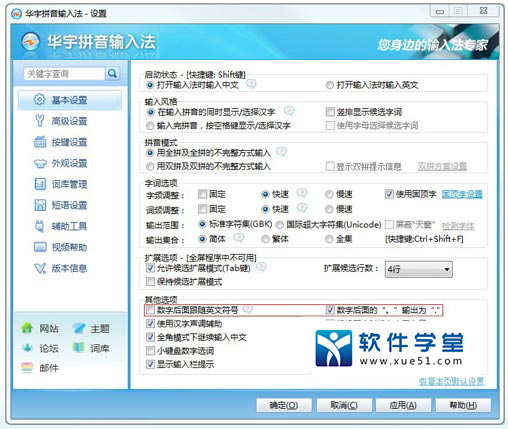
Task: Focus the 关键字查询 search field
Action: [x=64, y=74]
